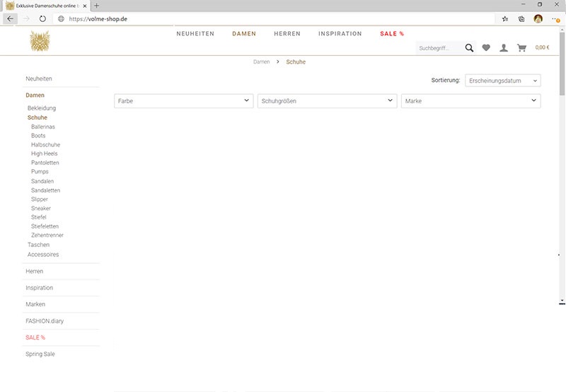The height and width of the screenshot is (392, 566).
Task: Expand the Farbe filter dropdown
Action: coord(183,101)
